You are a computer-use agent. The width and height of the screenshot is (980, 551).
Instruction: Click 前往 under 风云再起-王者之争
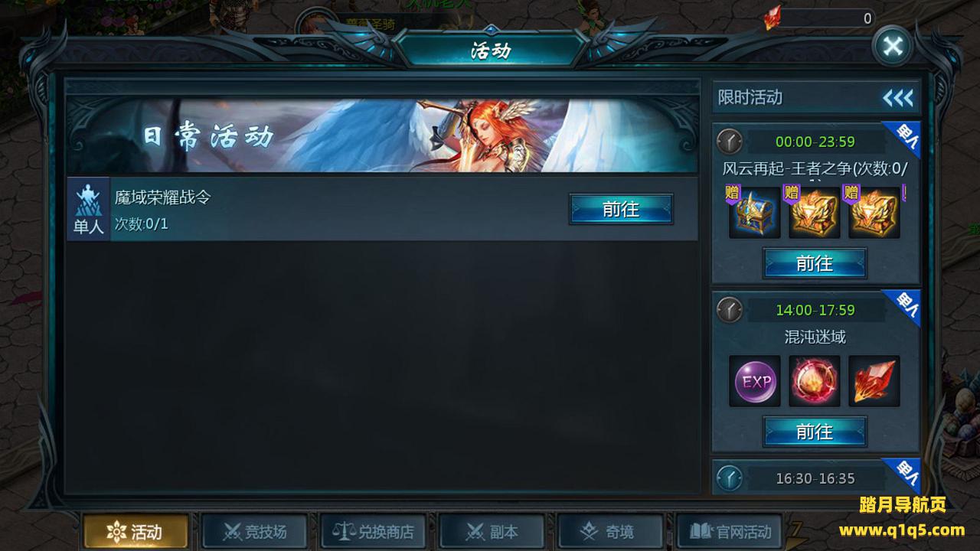point(815,263)
